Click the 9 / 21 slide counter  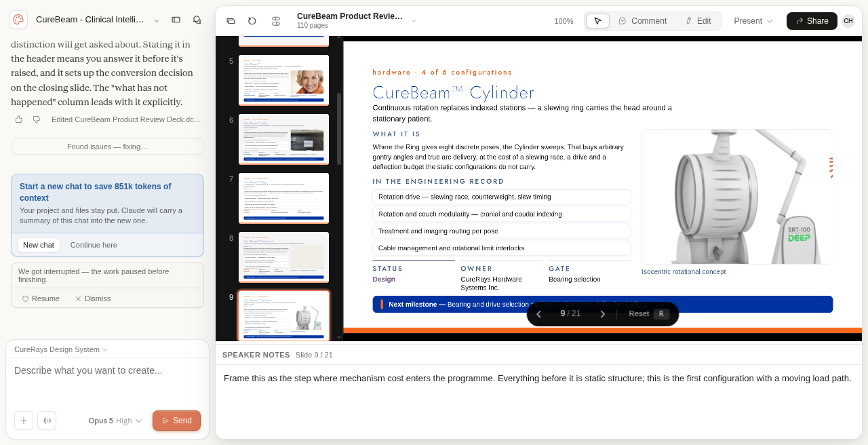pyautogui.click(x=570, y=313)
